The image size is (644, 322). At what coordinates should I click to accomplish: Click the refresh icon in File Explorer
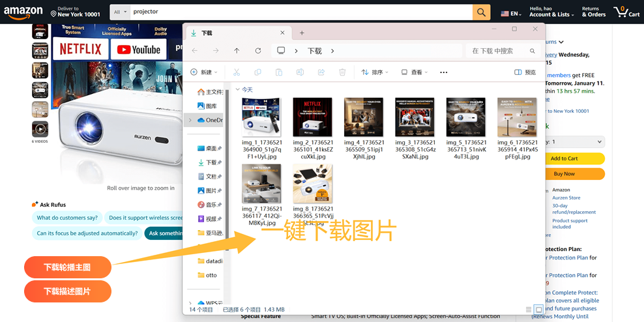pos(258,51)
